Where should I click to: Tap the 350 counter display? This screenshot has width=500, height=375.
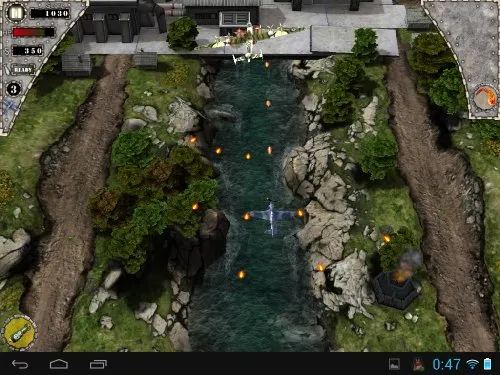[28, 51]
